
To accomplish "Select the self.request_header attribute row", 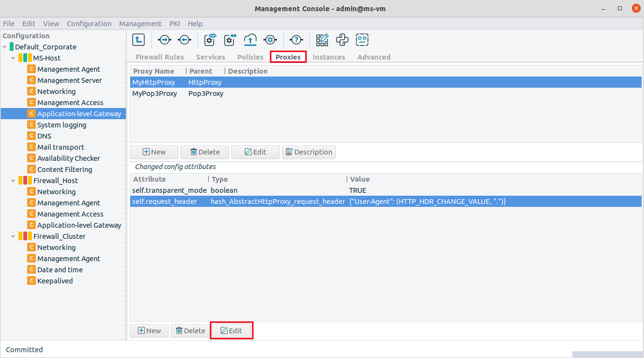I will [386, 202].
